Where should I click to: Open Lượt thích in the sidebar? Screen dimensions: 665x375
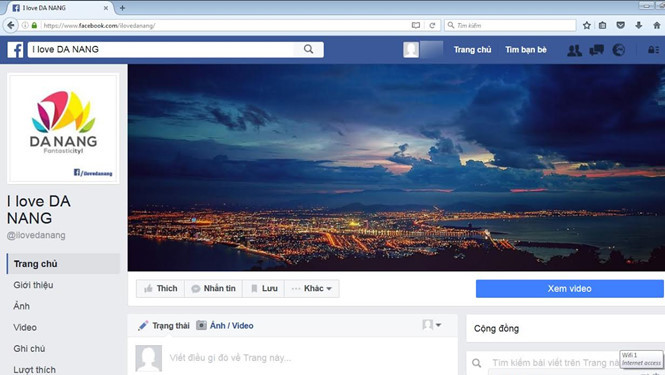click(34, 370)
